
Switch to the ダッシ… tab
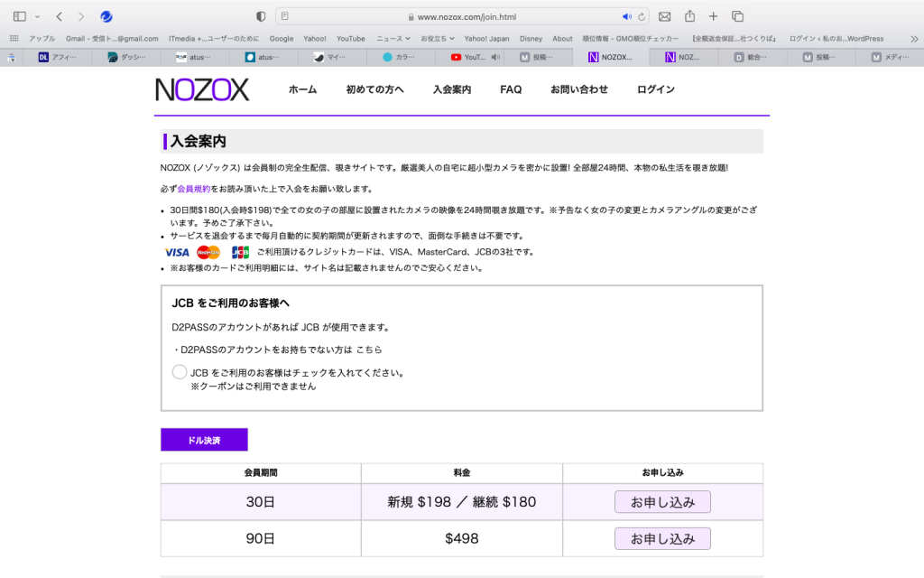(126, 57)
